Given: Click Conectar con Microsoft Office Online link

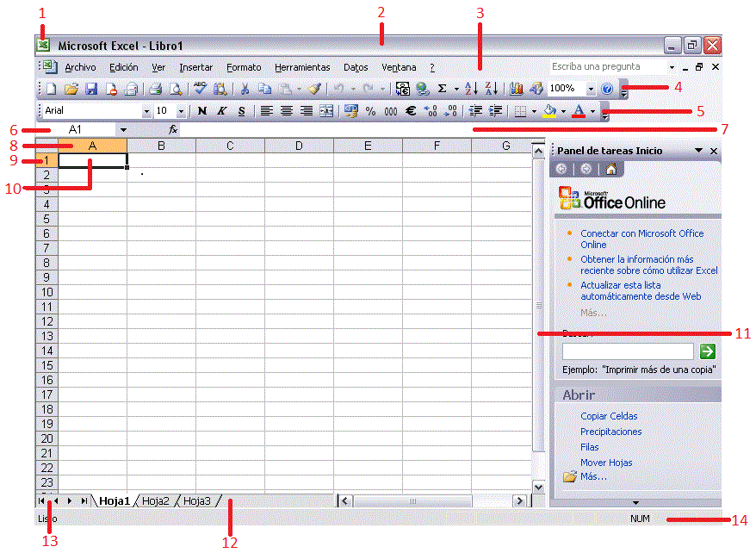Looking at the screenshot, I should click(641, 239).
